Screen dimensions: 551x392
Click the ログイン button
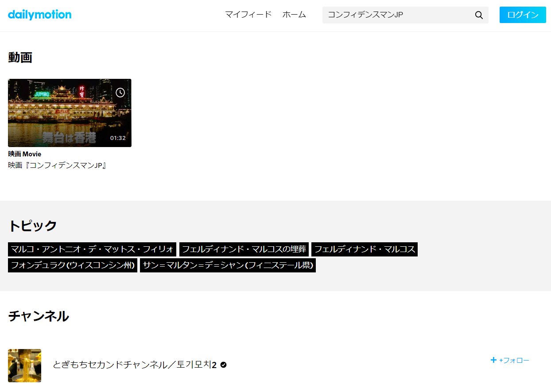point(523,15)
